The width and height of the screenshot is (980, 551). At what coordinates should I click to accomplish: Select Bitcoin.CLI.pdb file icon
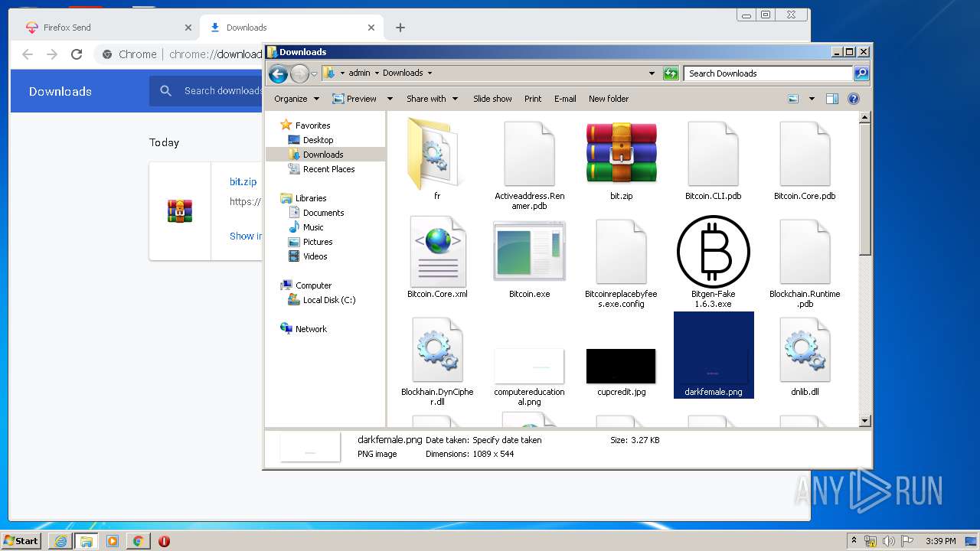[713, 153]
